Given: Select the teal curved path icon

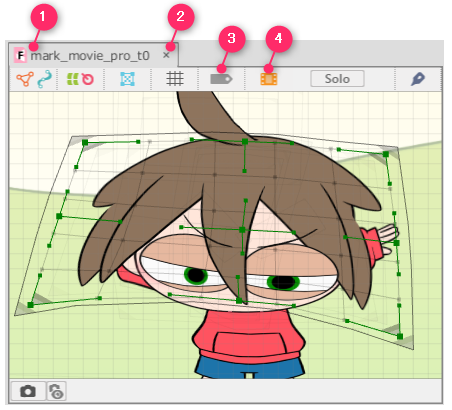Looking at the screenshot, I should [45, 79].
